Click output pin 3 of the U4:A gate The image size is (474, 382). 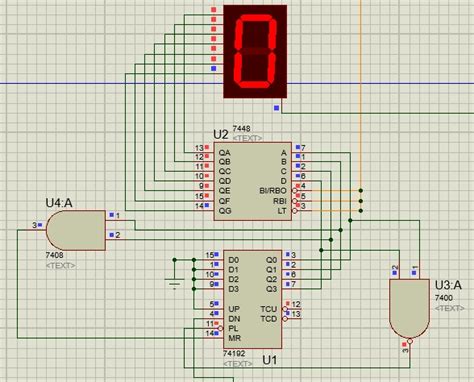tap(34, 225)
